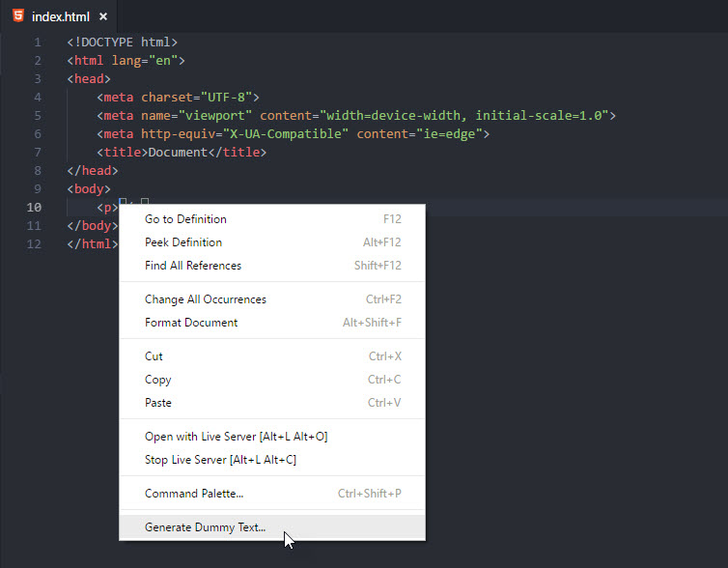Click the closing /html tag on line 12
The height and width of the screenshot is (568, 728).
pyautogui.click(x=93, y=244)
